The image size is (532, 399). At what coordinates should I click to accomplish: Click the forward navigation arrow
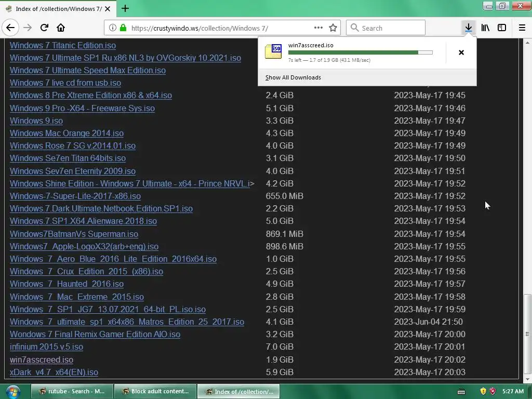pyautogui.click(x=28, y=28)
